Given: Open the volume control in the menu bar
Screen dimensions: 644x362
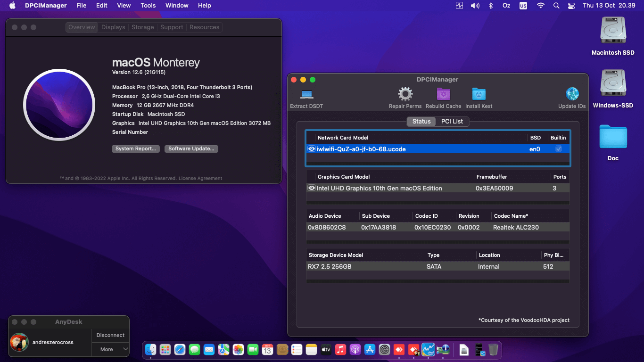Looking at the screenshot, I should [x=475, y=6].
